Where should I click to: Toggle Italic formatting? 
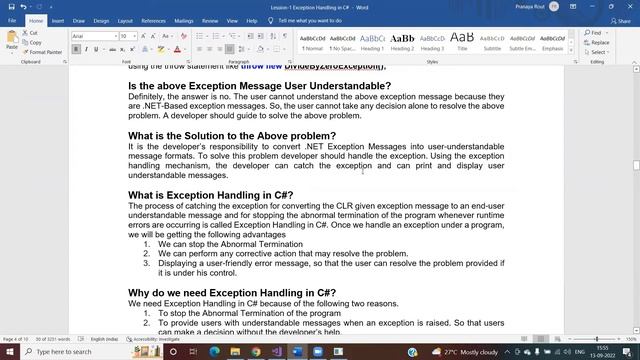(86, 49)
